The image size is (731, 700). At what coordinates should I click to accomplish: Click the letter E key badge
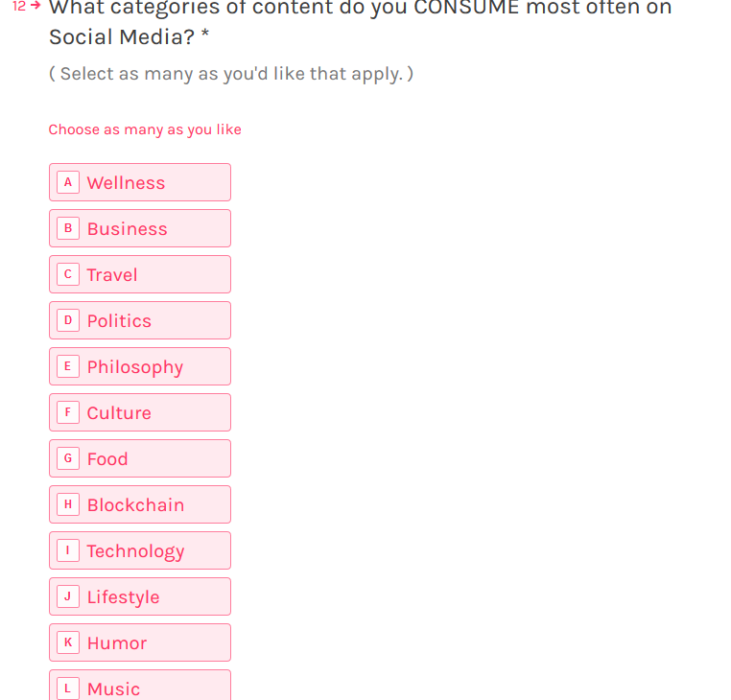point(68,366)
